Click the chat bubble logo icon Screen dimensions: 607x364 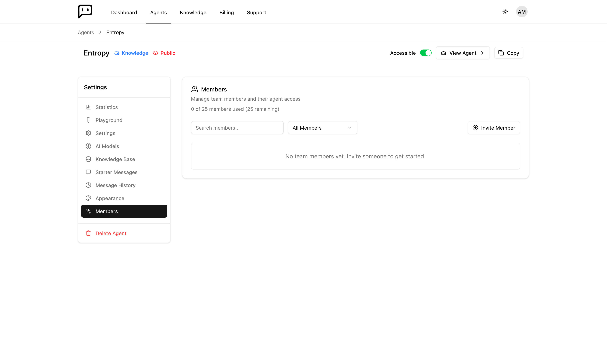click(85, 11)
